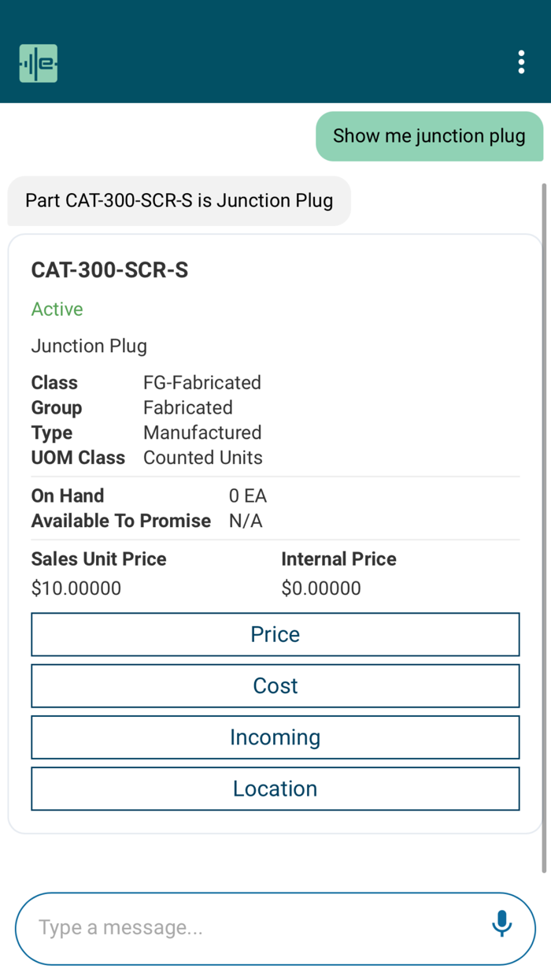The image size is (551, 980).
Task: Tap the Available To Promise N/A value
Action: 246,522
